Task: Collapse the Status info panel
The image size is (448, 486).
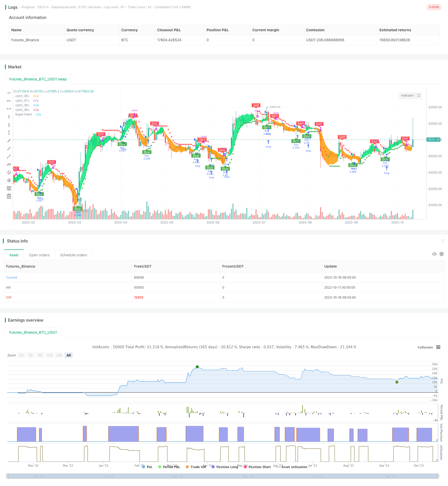Action: click(x=443, y=241)
